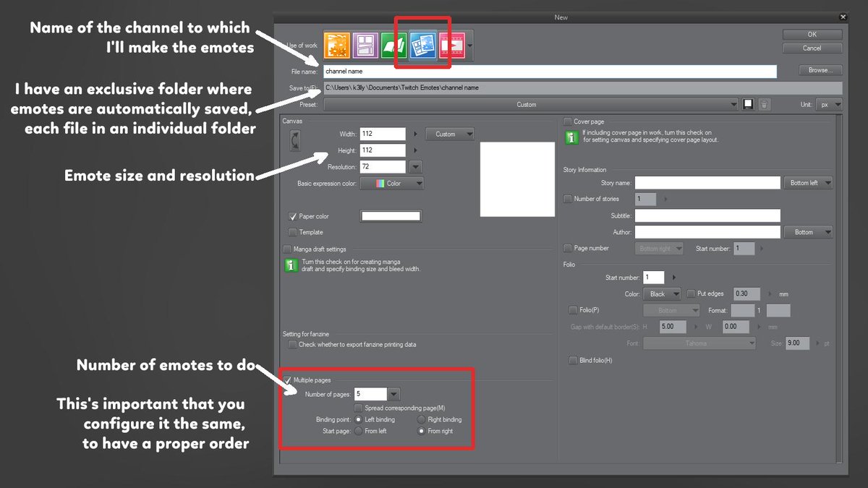This screenshot has height=488, width=868.
Task: Open the Width slider arrow
Action: click(x=415, y=134)
